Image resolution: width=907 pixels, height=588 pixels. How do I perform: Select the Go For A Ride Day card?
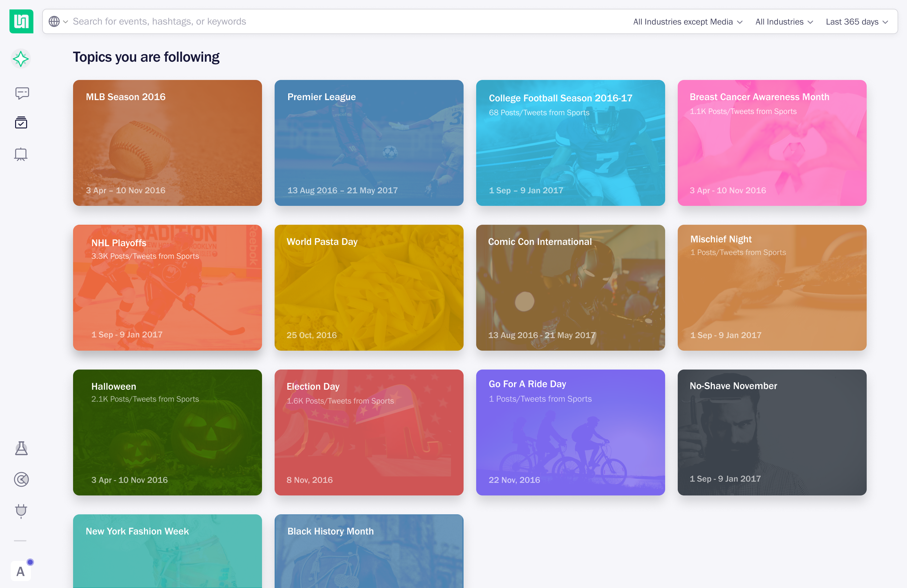pyautogui.click(x=570, y=432)
